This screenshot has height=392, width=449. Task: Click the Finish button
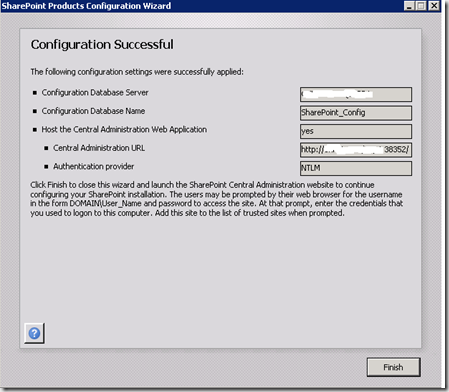[393, 367]
